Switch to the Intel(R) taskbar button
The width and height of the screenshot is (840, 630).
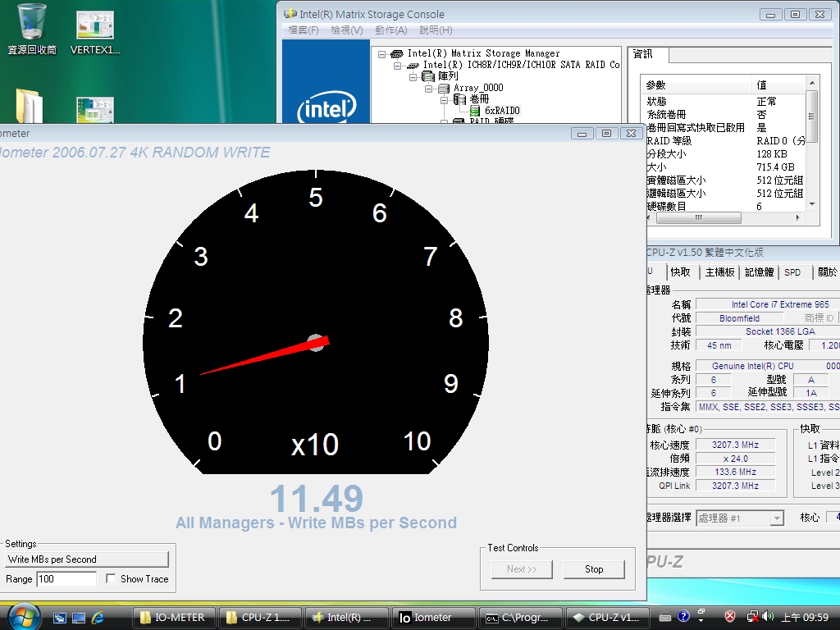pyautogui.click(x=347, y=618)
